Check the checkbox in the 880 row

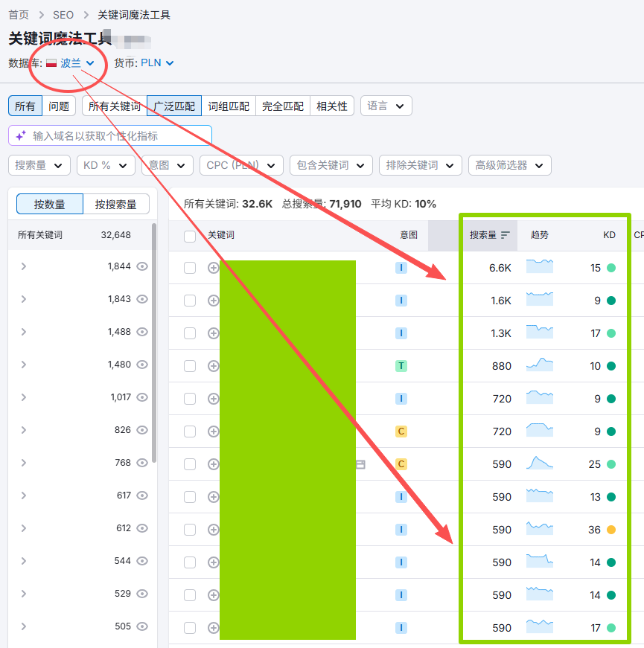(189, 366)
